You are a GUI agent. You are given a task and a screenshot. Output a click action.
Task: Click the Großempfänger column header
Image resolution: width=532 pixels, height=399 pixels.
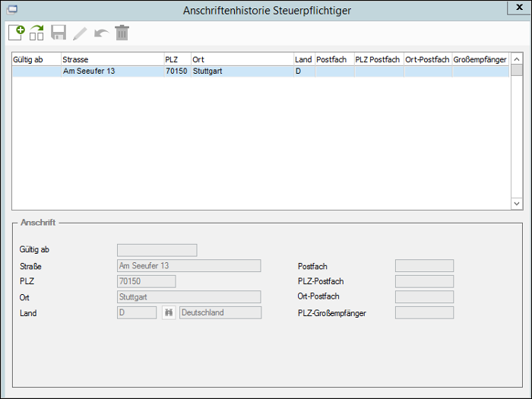coord(480,59)
